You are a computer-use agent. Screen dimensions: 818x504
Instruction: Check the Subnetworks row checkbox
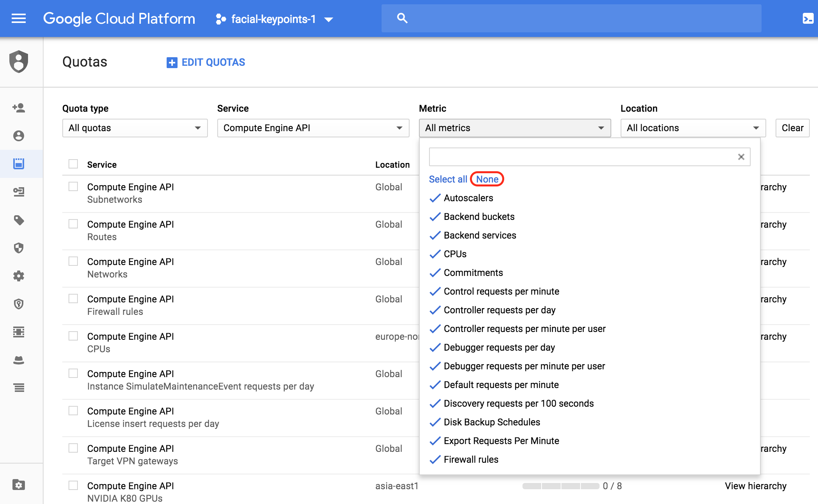click(73, 187)
